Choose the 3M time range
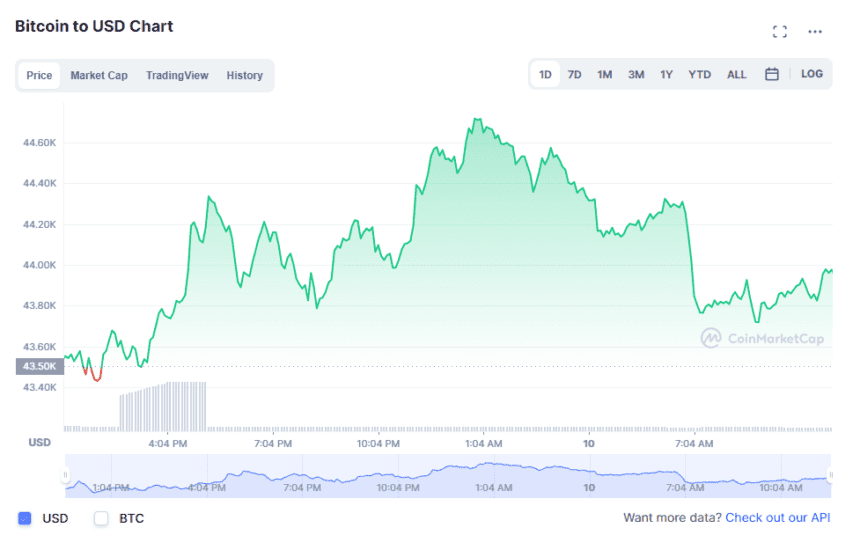Screen dimensions: 860x550 636,74
